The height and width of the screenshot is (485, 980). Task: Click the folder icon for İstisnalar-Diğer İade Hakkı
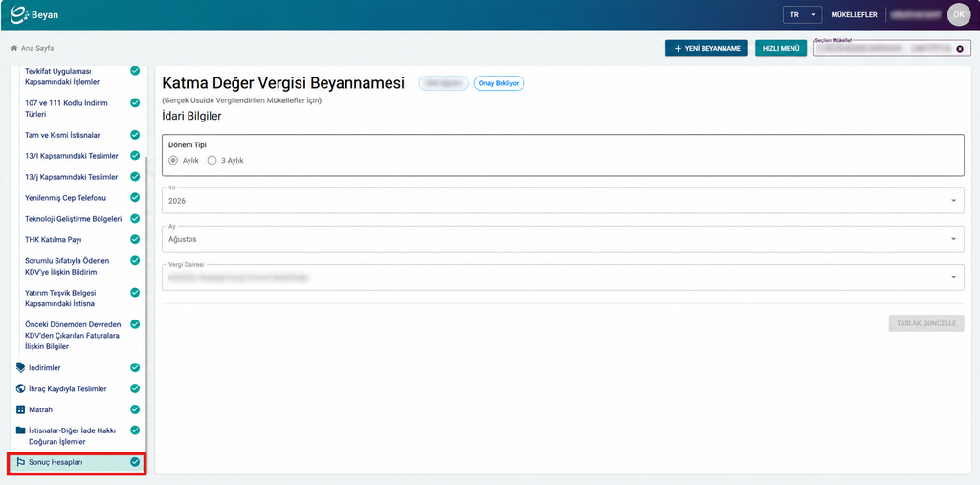coord(21,430)
